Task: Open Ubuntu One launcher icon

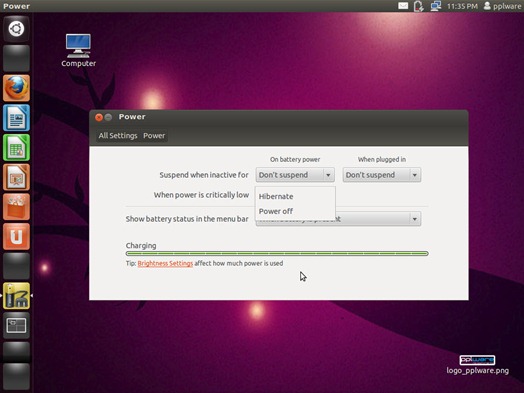Action: tap(16, 237)
